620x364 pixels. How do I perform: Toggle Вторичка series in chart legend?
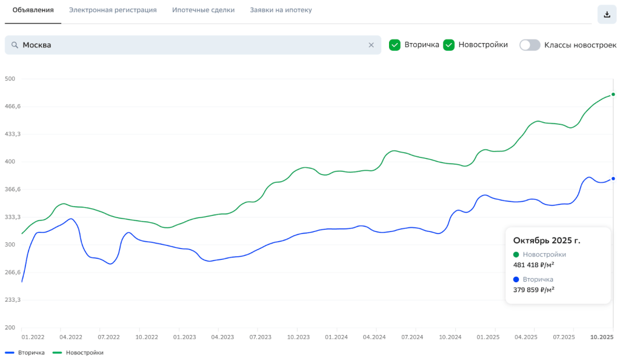(x=25, y=352)
